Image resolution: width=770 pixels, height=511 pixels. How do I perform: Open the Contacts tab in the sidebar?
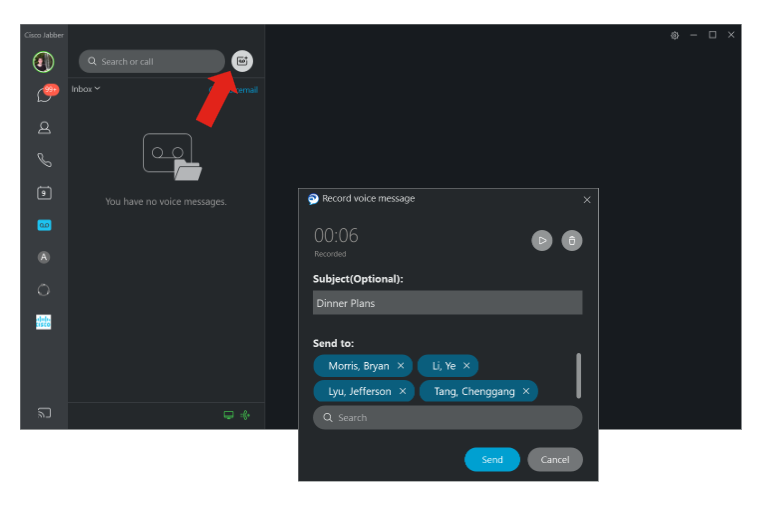[44, 128]
